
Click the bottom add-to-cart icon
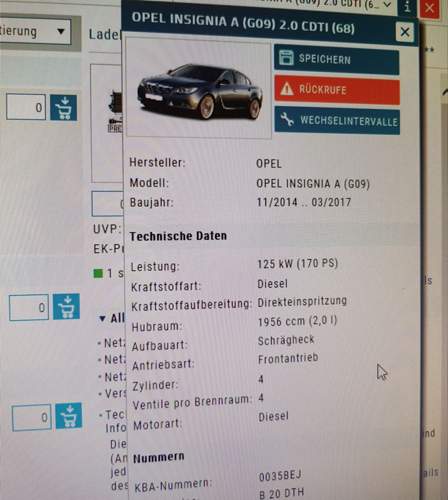pyautogui.click(x=69, y=416)
